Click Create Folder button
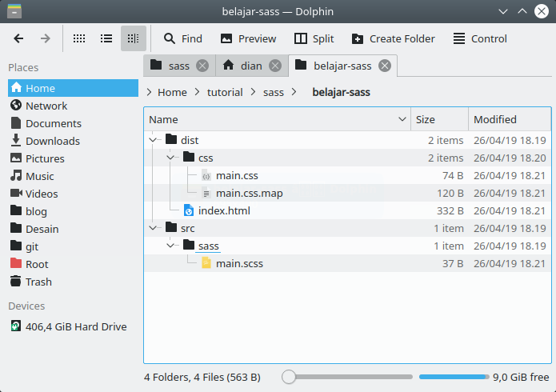This screenshot has height=392, width=556. (393, 38)
